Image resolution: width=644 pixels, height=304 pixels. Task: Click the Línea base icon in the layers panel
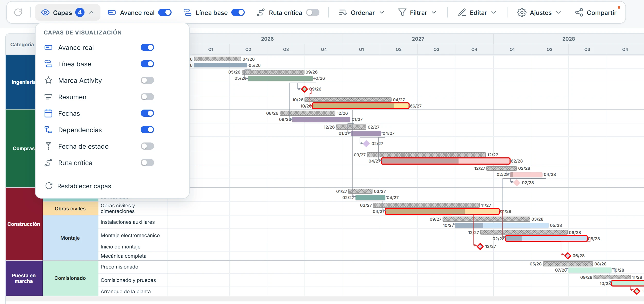tap(48, 64)
